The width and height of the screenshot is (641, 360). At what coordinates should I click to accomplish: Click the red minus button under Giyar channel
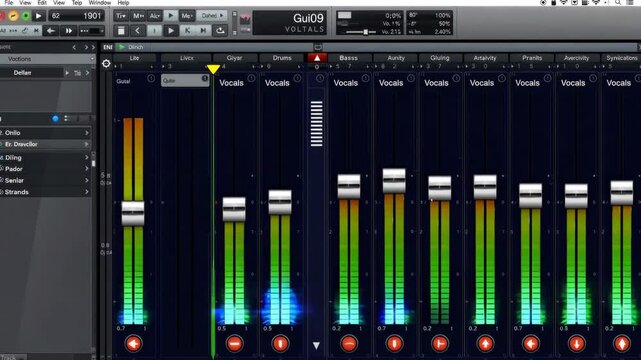234,344
